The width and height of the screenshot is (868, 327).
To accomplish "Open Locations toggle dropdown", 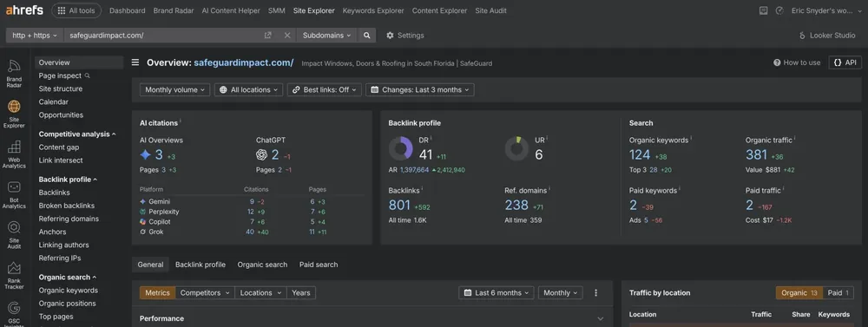I will 260,292.
